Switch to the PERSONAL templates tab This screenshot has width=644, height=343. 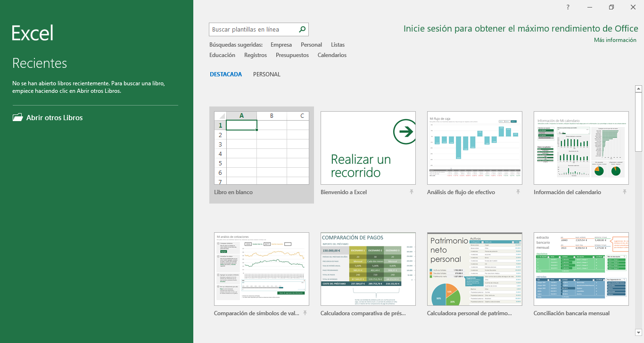(x=266, y=74)
